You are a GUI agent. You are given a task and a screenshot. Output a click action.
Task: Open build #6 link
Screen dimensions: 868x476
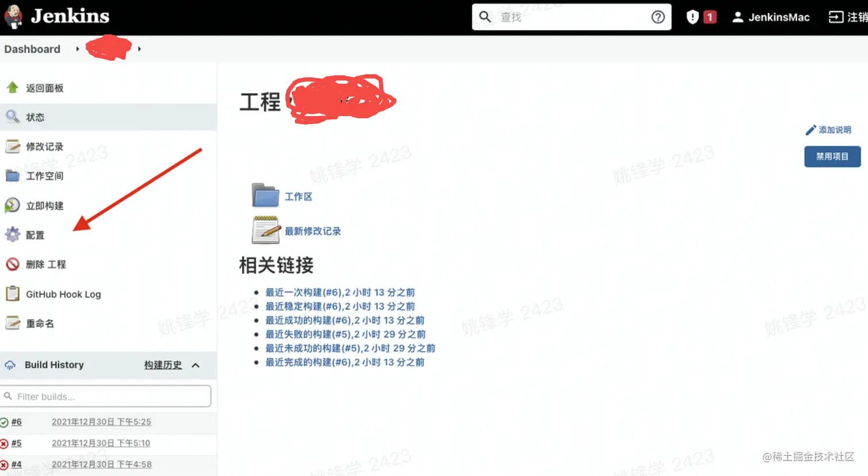[17, 422]
